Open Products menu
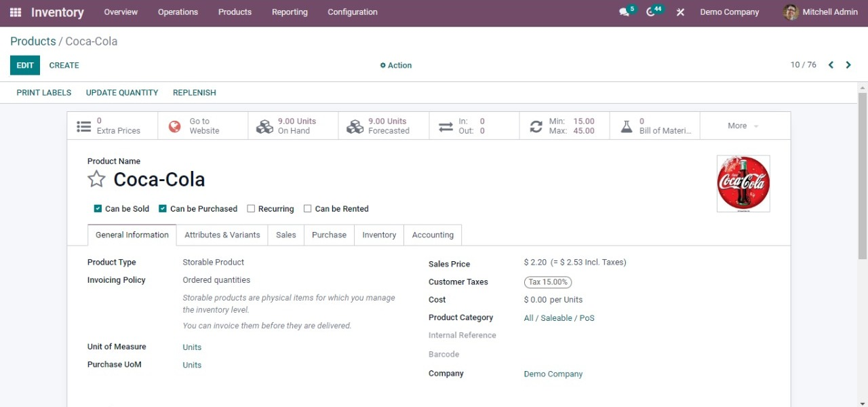868x407 pixels. point(235,12)
